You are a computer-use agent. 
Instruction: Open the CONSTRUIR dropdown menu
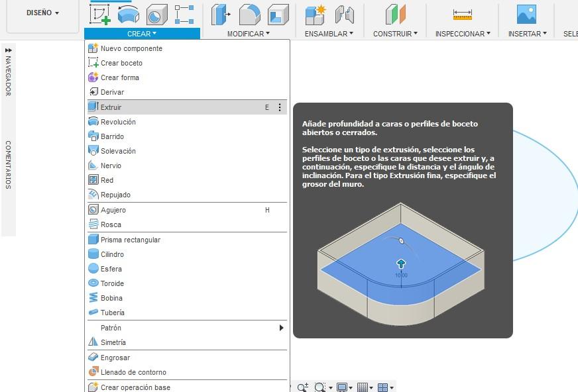click(x=395, y=34)
